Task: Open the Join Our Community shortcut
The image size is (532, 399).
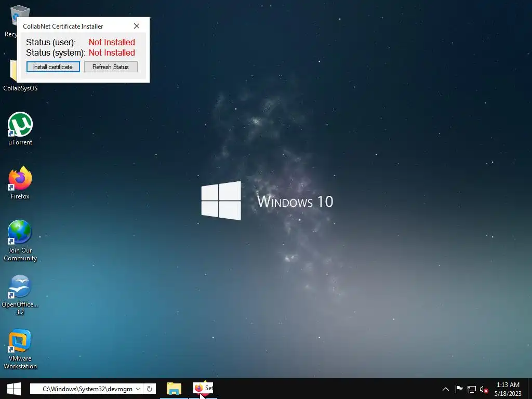Action: (20, 241)
